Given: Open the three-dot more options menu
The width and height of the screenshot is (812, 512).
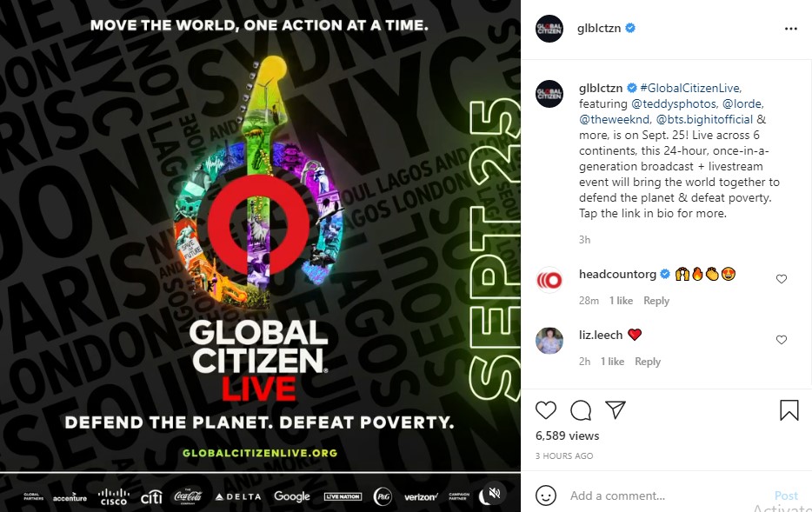Looking at the screenshot, I should 791,29.
